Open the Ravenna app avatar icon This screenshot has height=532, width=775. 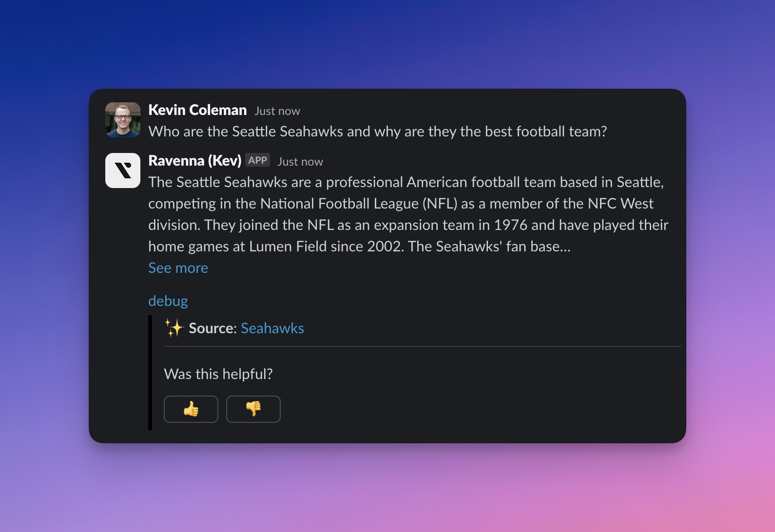(123, 171)
